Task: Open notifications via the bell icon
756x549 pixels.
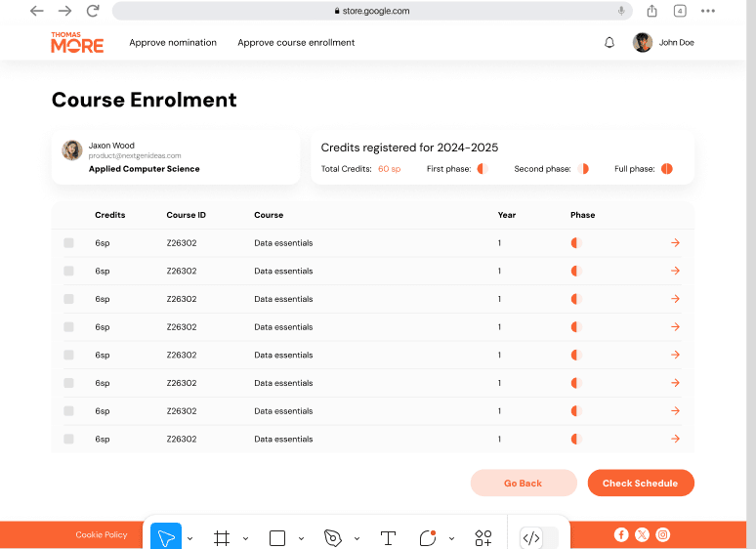Action: 609,42
